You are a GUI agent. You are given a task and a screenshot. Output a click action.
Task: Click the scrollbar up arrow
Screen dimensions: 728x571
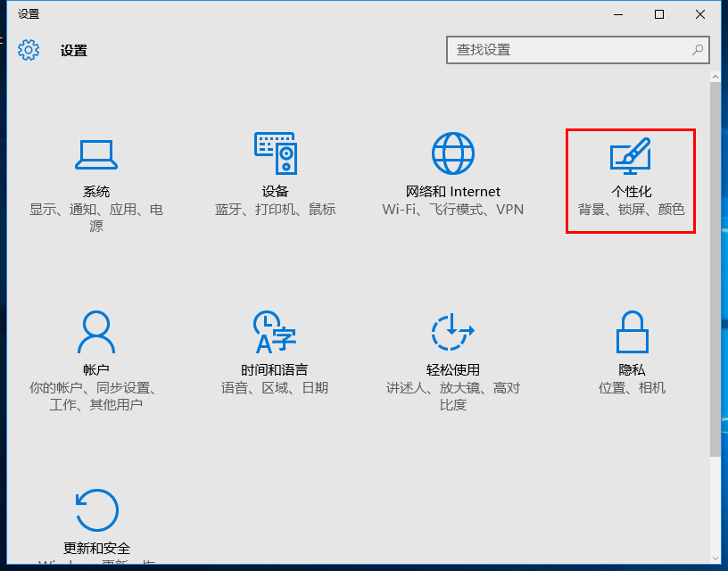coord(716,78)
